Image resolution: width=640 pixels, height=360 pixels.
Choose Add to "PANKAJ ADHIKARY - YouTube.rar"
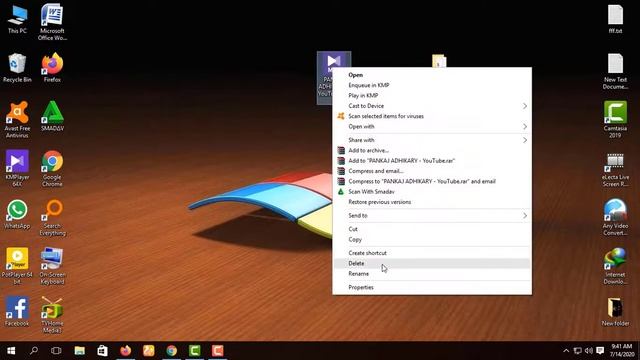432,160
